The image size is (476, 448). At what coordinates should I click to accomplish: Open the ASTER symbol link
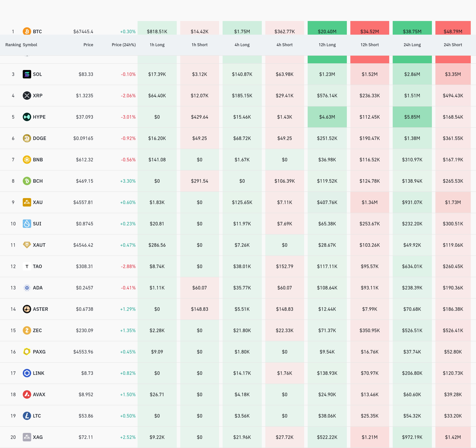click(x=40, y=309)
